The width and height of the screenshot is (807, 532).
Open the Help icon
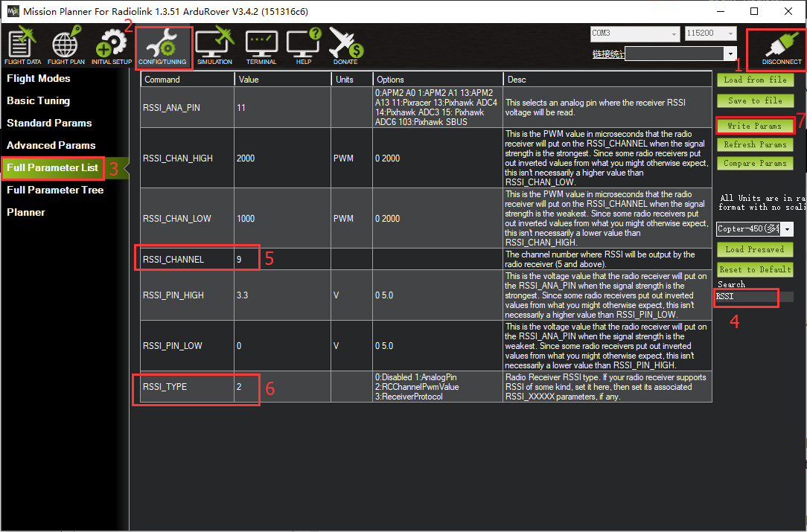[304, 46]
